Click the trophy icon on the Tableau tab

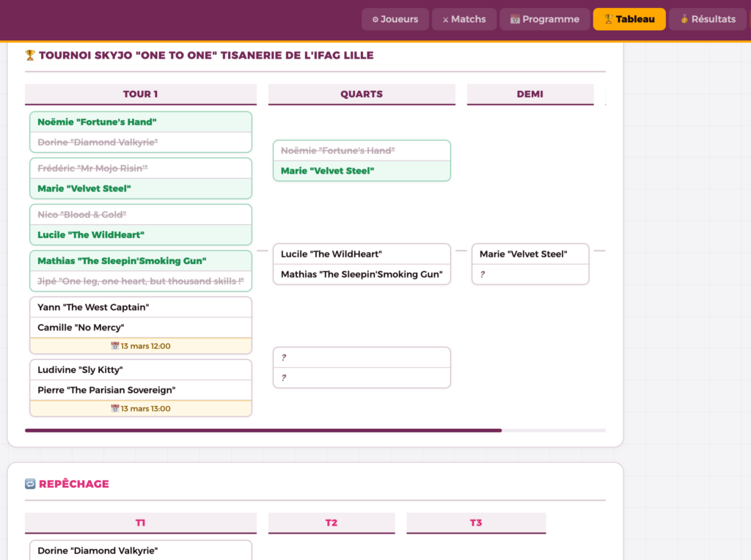click(607, 20)
